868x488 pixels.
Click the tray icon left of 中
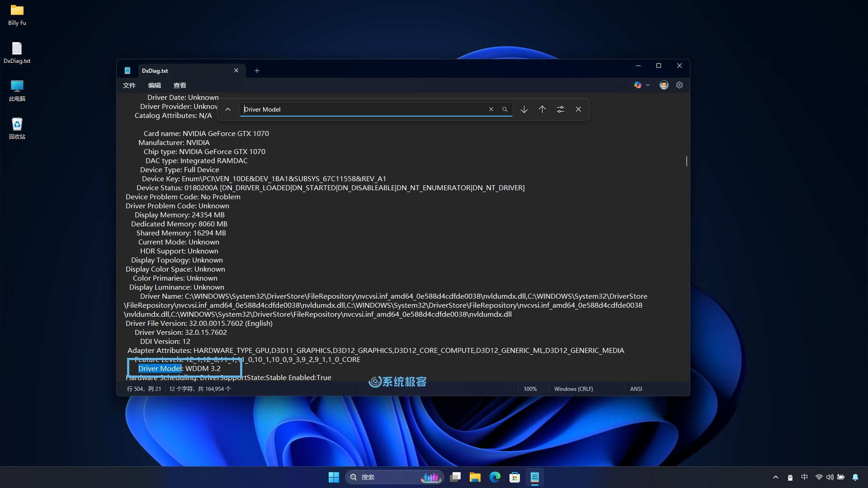pos(790,477)
